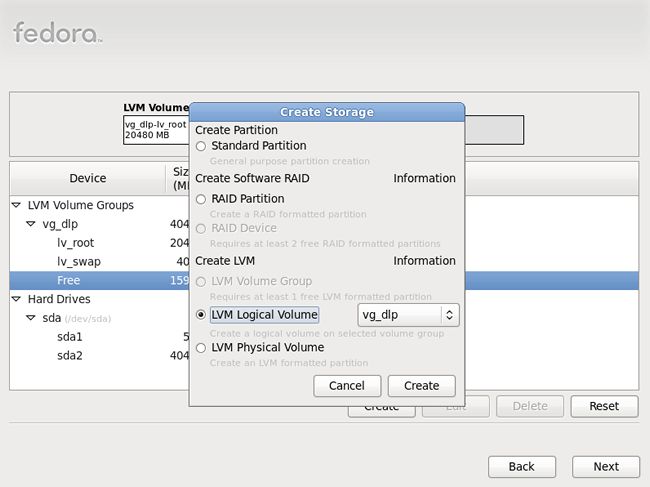Click the vg_dlp-lv_root 20480 MB block
This screenshot has width=650, height=487.
click(x=156, y=130)
